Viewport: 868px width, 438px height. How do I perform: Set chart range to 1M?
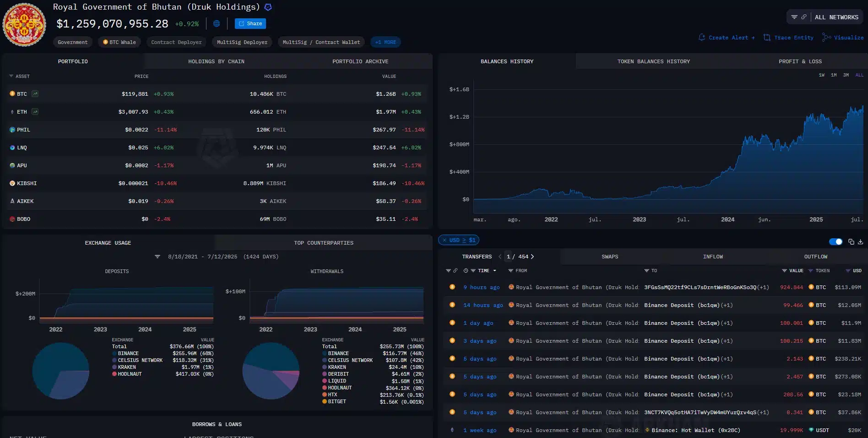(834, 75)
